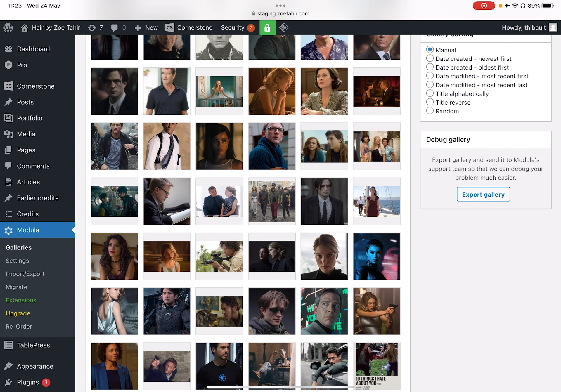Open the comments bubble icon in admin bar
The height and width of the screenshot is (392, 561).
point(115,28)
